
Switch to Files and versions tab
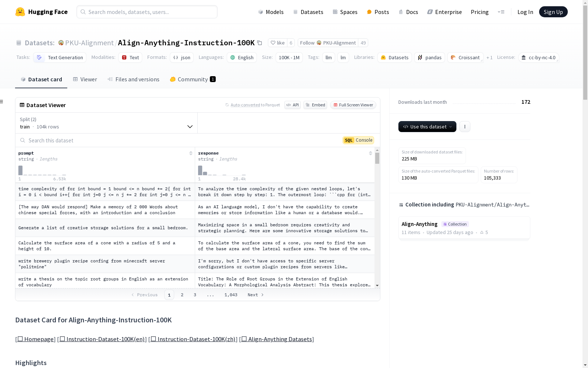coord(133,79)
